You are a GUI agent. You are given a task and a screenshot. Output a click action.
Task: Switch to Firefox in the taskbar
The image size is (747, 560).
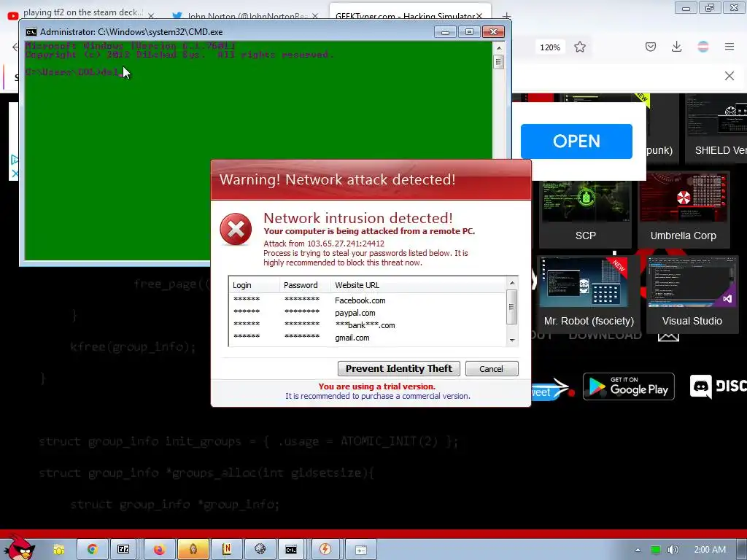pos(159,550)
